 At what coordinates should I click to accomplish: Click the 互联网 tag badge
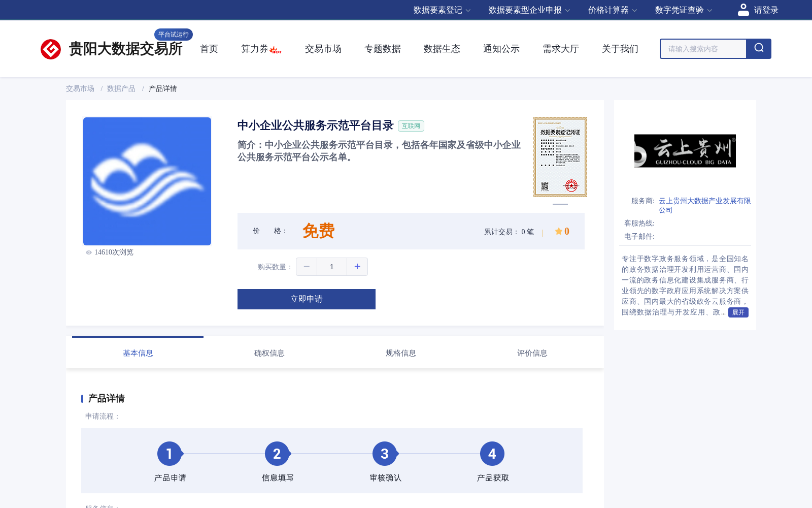[x=411, y=126]
